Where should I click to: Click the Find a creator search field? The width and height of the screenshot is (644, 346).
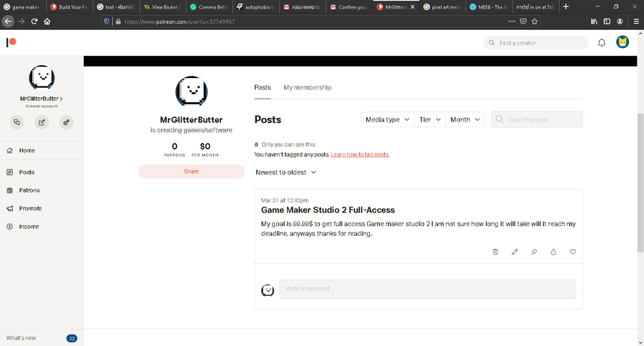[x=536, y=43]
